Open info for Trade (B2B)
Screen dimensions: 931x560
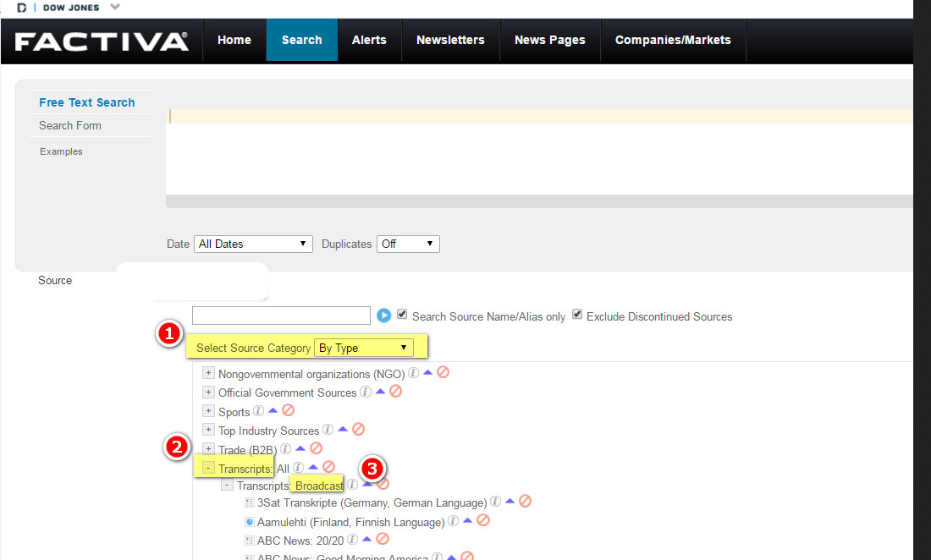point(285,449)
